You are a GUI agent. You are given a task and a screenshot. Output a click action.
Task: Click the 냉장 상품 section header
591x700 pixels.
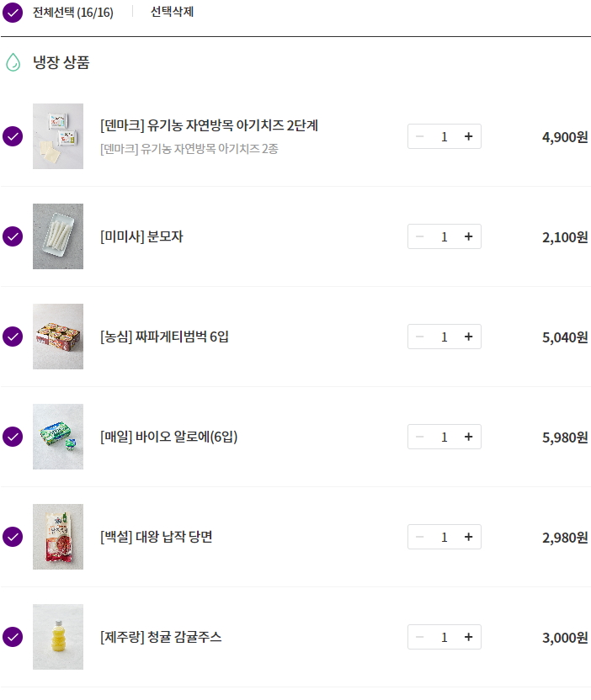pyautogui.click(x=61, y=62)
